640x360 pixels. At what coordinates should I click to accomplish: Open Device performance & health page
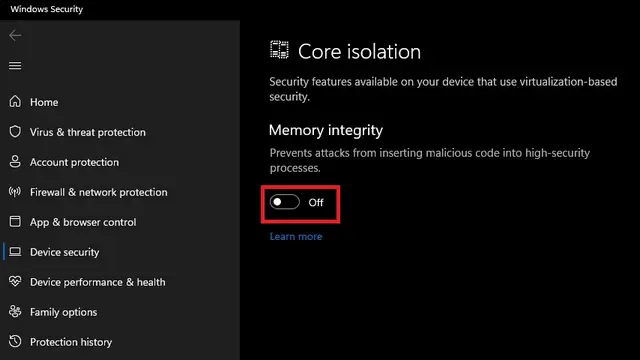(98, 282)
